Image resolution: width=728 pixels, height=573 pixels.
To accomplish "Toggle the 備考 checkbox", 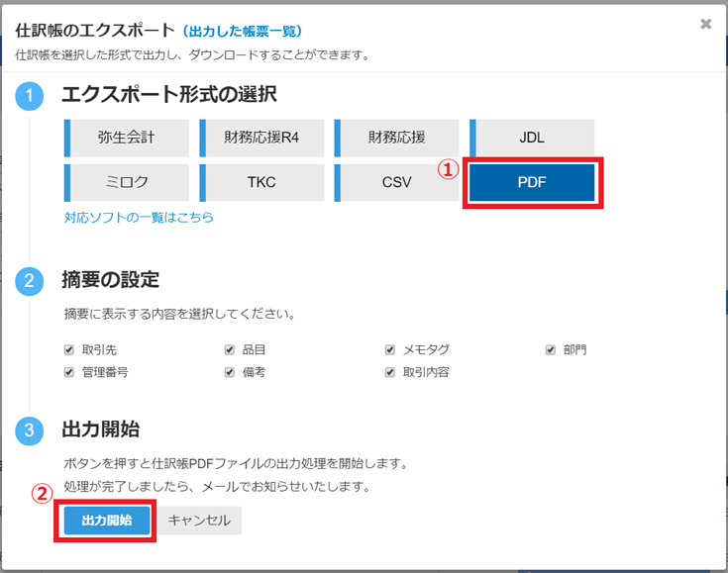I will pos(230,372).
